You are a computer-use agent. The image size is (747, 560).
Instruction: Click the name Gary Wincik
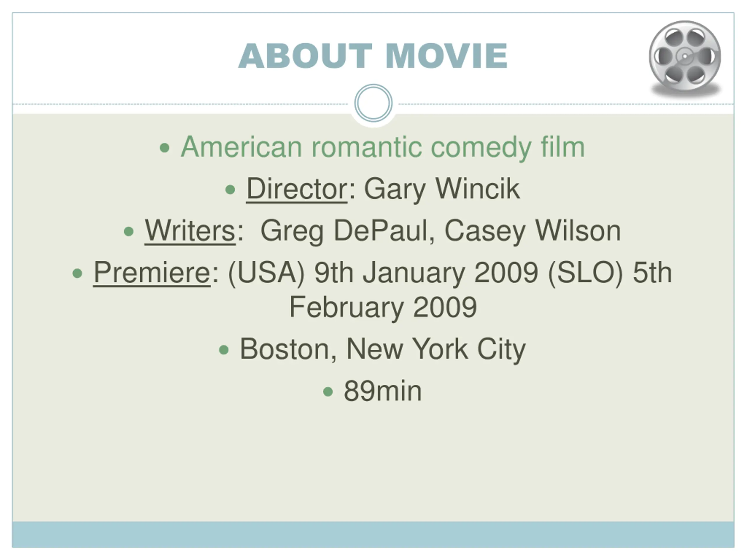coord(442,190)
